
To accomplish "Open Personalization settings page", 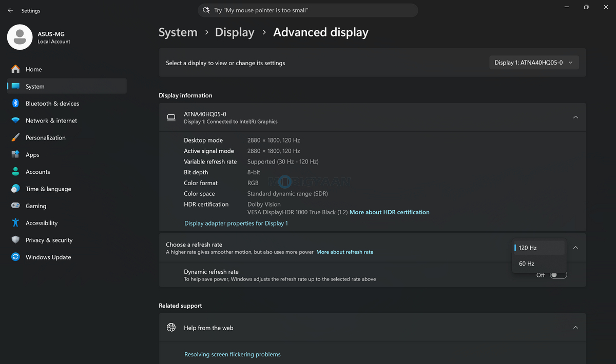I will tap(67, 137).
